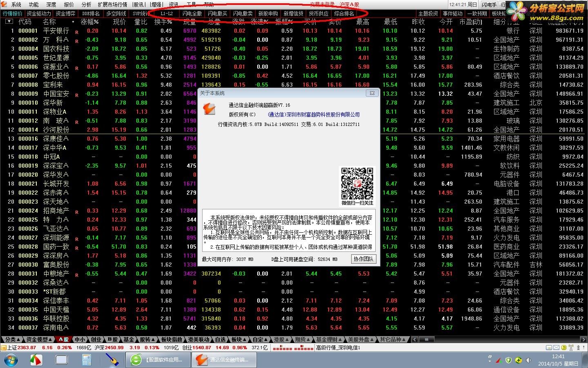
Task: Select the 创业 bottom tab
Action: 96,339
